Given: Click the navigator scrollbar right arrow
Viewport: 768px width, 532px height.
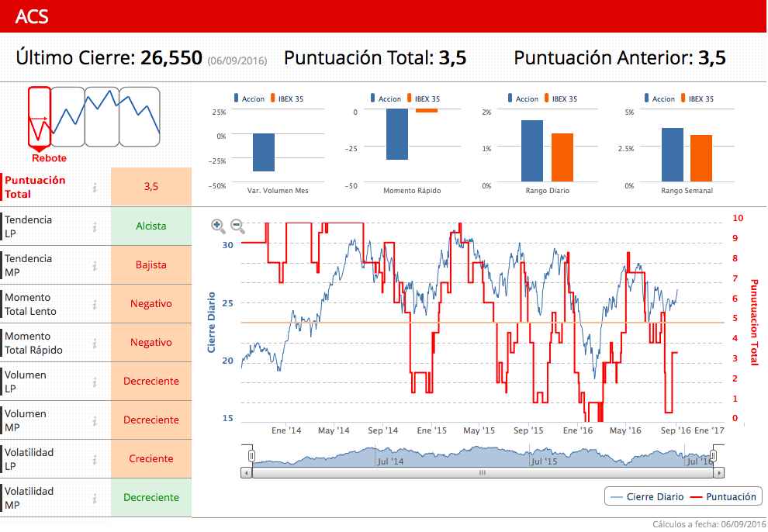Looking at the screenshot, I should [719, 473].
